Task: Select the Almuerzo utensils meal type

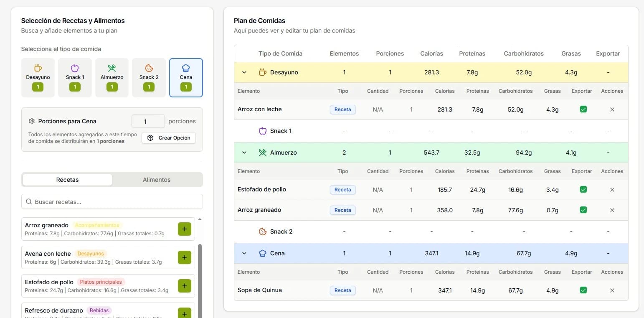Action: tap(112, 77)
